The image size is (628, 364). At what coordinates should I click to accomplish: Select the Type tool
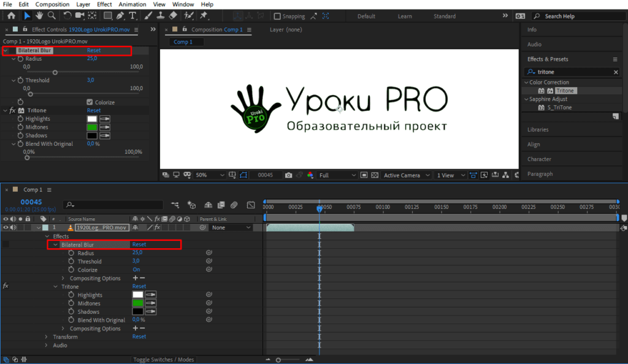[132, 16]
